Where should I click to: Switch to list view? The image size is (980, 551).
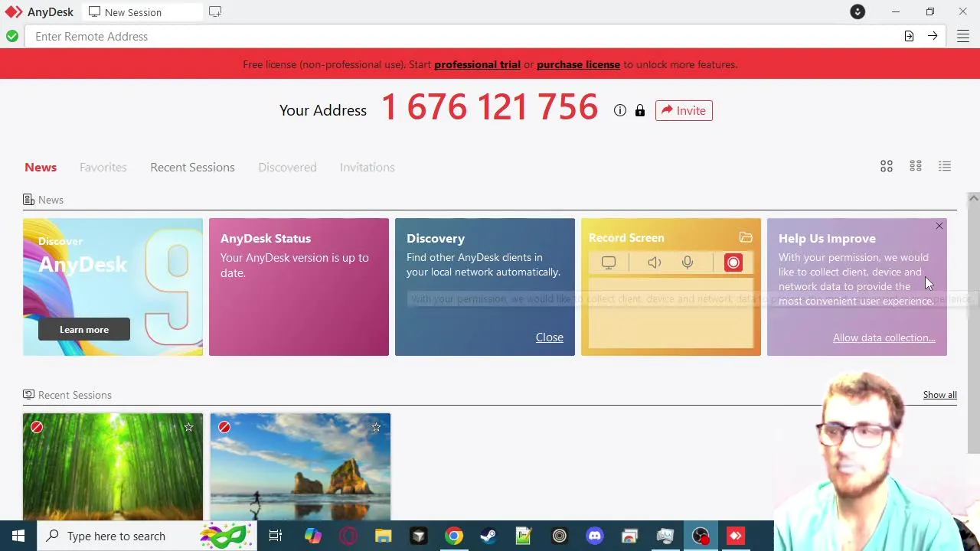click(945, 166)
